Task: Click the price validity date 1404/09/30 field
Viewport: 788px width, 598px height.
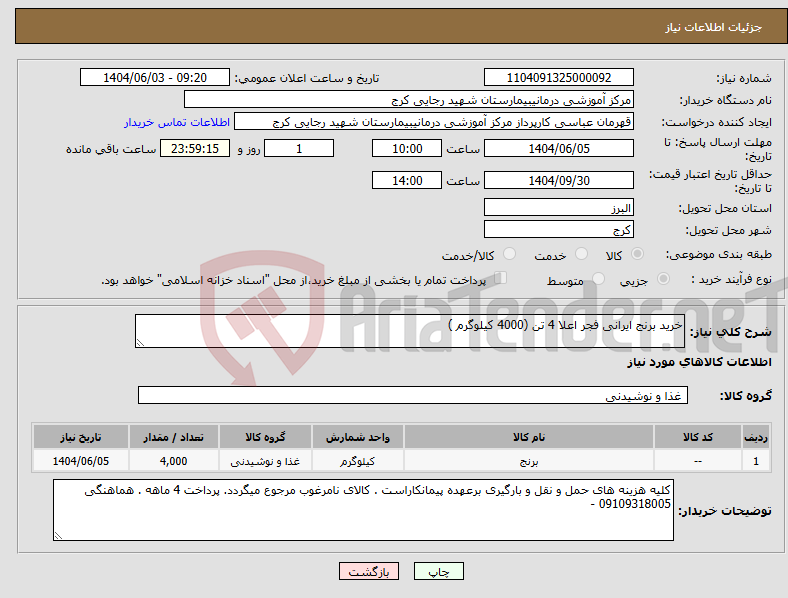Action: coord(558,180)
